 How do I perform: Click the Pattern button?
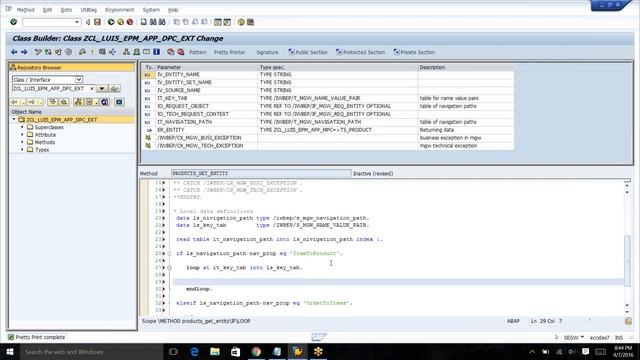(198, 52)
